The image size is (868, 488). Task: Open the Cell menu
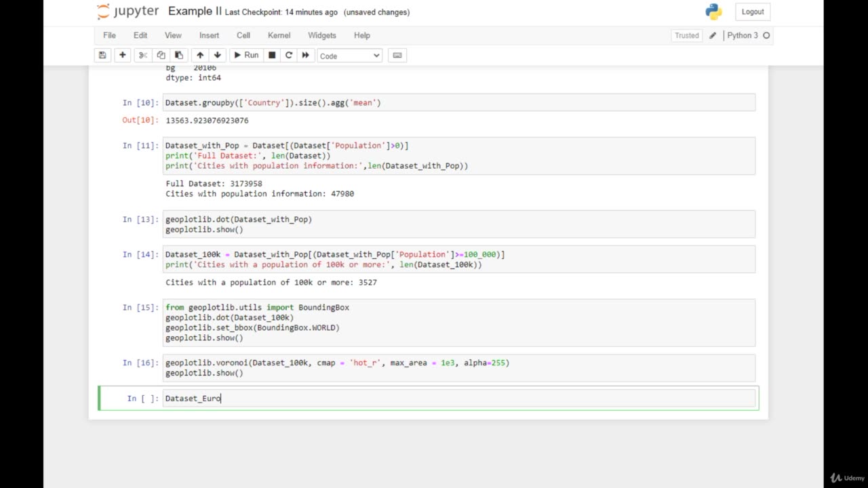[x=243, y=35]
